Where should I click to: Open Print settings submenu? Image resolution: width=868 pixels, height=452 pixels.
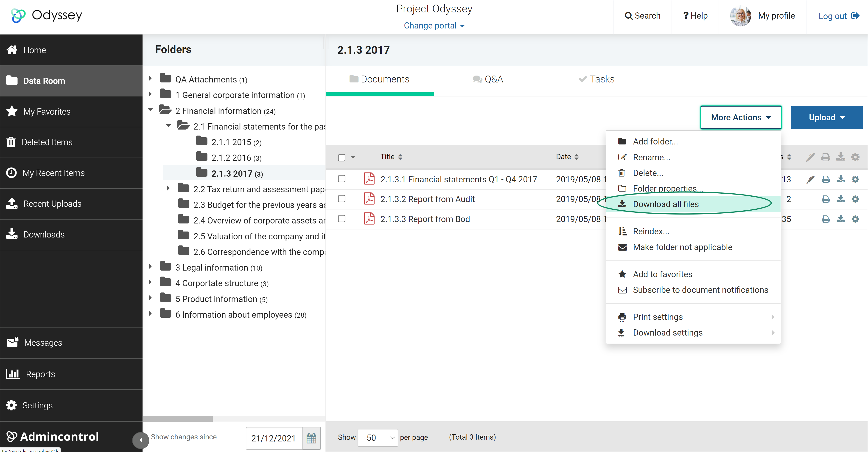click(x=693, y=317)
